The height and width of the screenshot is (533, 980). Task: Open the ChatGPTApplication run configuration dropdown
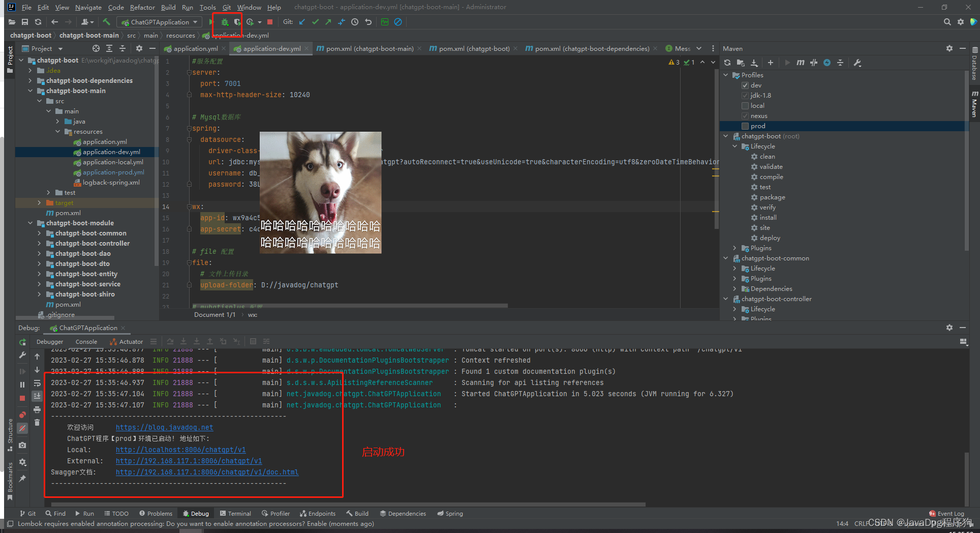pyautogui.click(x=160, y=22)
